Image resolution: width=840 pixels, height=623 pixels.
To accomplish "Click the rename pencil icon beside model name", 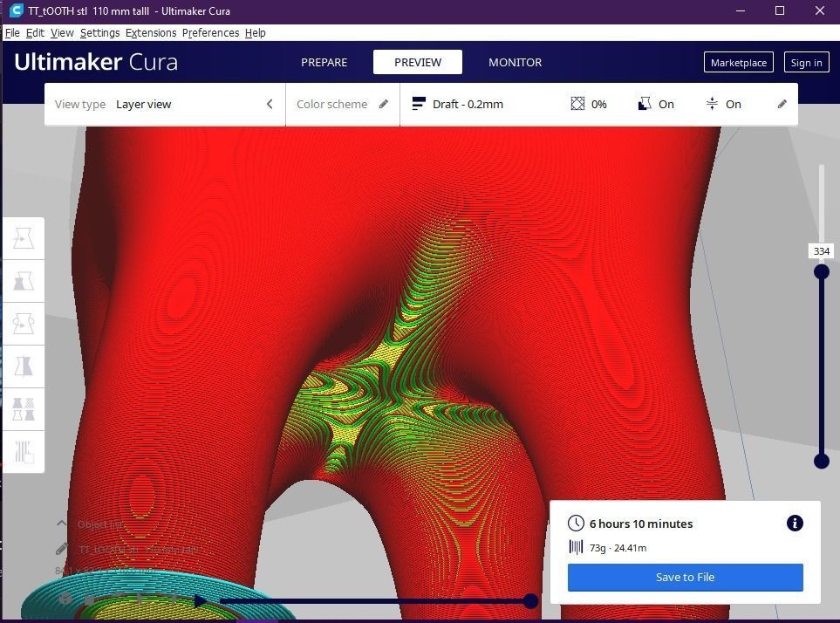I will tap(62, 549).
